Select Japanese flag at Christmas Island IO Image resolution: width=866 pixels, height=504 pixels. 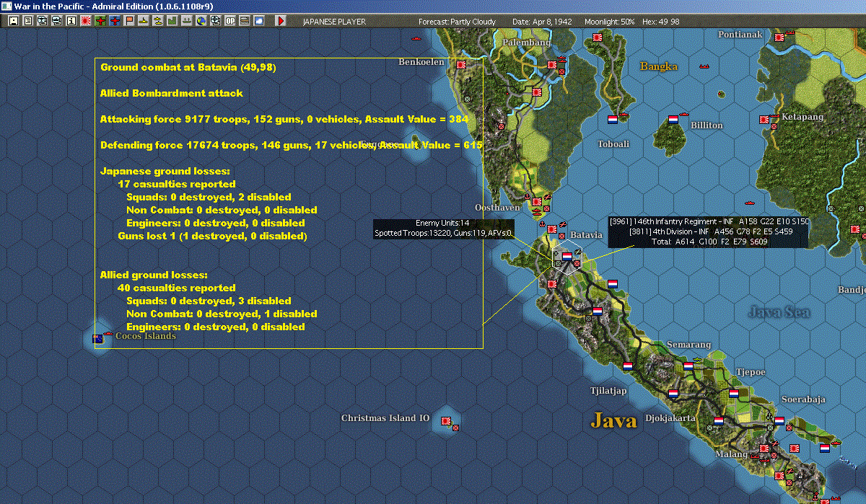(x=446, y=420)
